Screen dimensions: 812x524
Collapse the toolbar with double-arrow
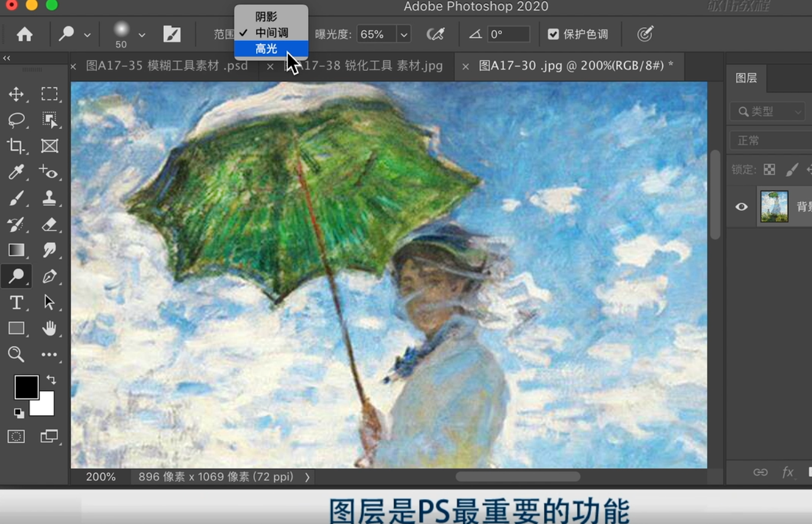coord(7,58)
